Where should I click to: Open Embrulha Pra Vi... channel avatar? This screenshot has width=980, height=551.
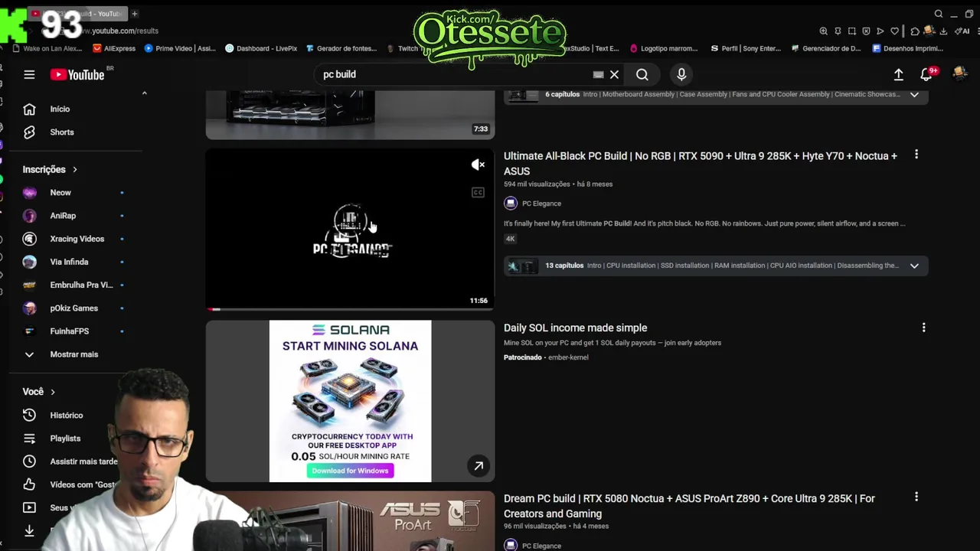(29, 285)
